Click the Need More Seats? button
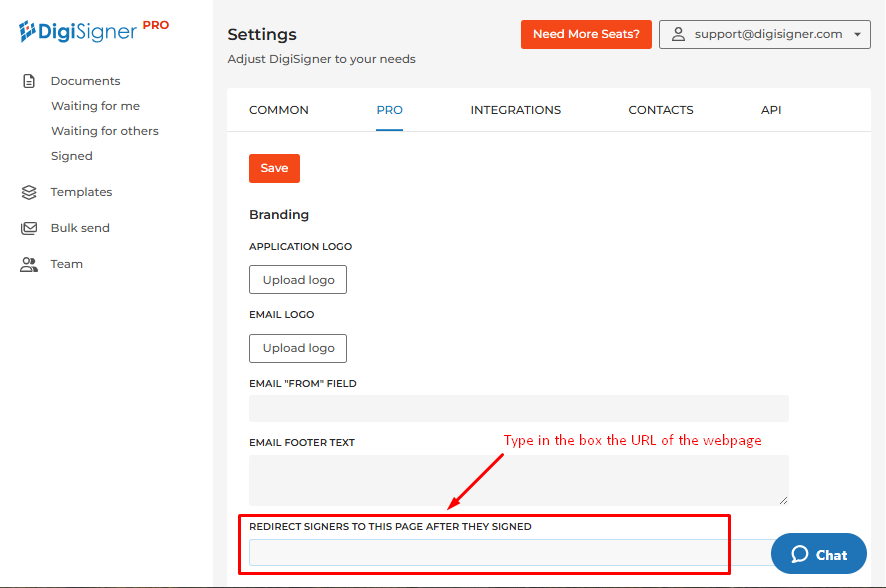 point(586,34)
